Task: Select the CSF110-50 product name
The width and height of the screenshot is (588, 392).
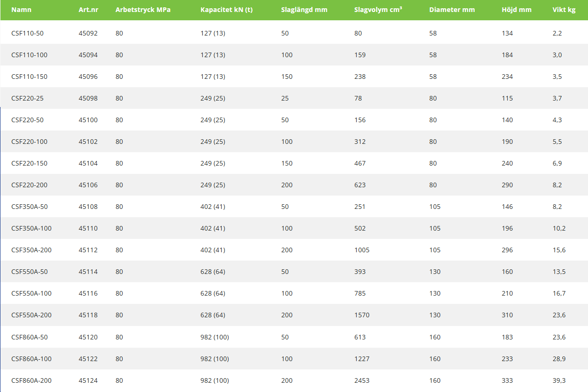Action: [27, 33]
